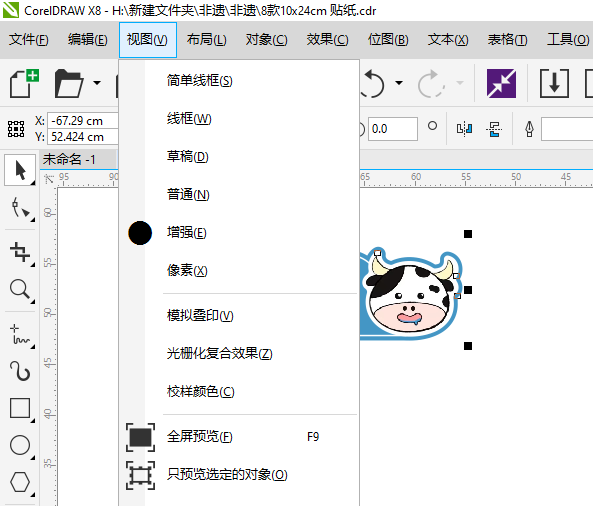This screenshot has height=506, width=593.
Task: Expand the Undo history dropdown arrow
Action: [399, 83]
